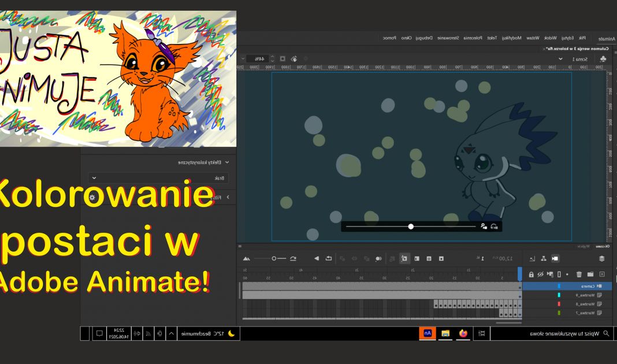Open the Plik menu
The height and width of the screenshot is (364, 617).
click(x=582, y=38)
